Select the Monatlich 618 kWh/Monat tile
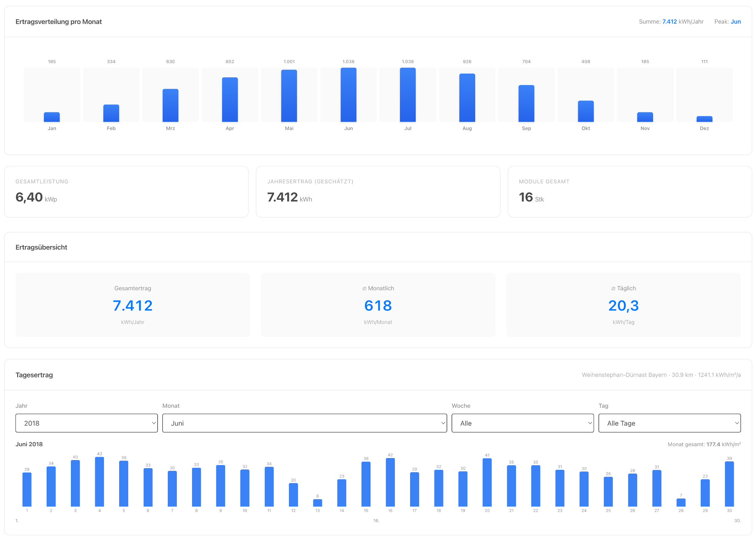The height and width of the screenshot is (540, 756). (x=378, y=305)
